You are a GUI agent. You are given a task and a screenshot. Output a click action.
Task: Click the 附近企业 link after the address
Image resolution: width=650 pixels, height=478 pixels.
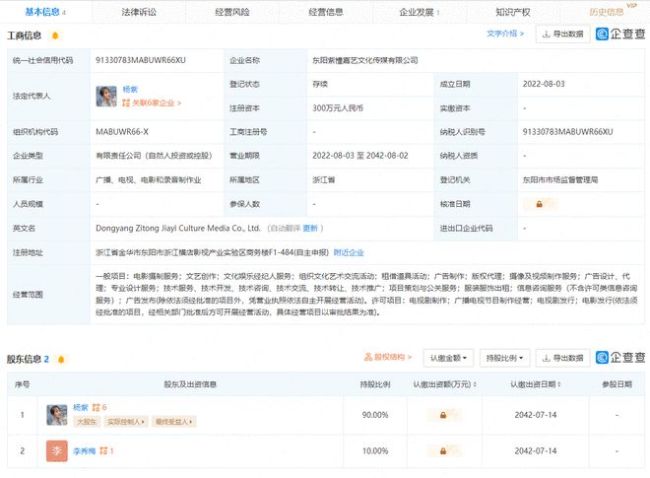pos(349,253)
